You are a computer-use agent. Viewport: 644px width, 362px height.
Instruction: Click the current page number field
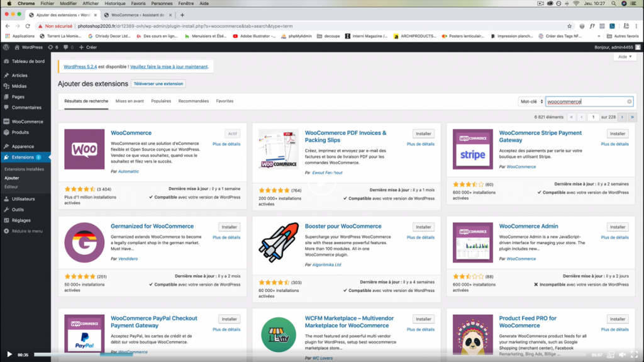[593, 117]
